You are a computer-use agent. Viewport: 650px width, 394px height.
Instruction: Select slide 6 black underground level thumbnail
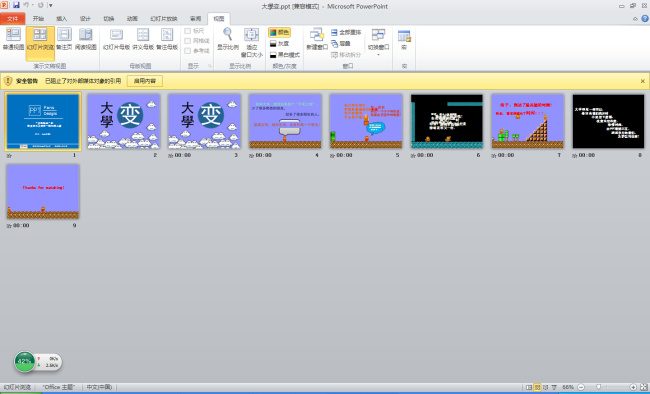coord(447,121)
